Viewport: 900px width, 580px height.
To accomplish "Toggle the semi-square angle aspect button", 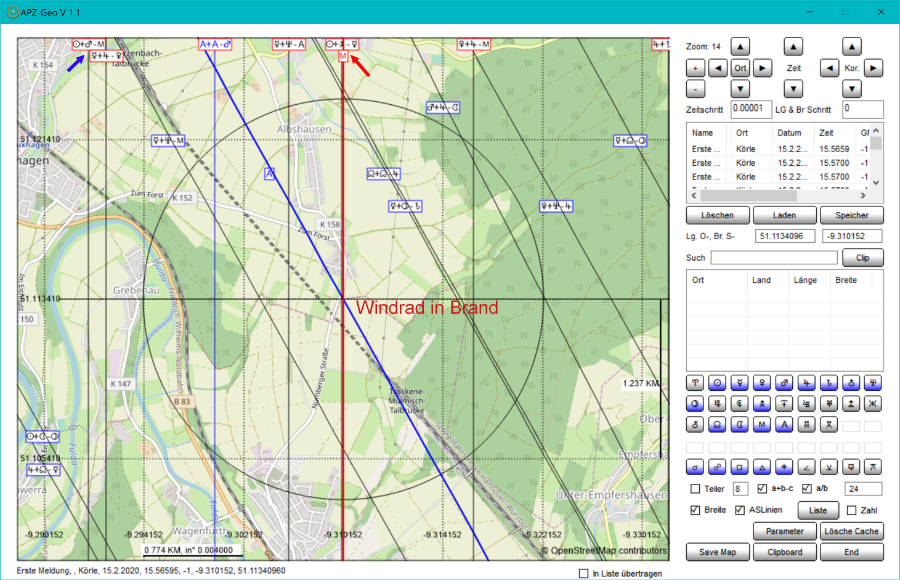I will pos(806,467).
